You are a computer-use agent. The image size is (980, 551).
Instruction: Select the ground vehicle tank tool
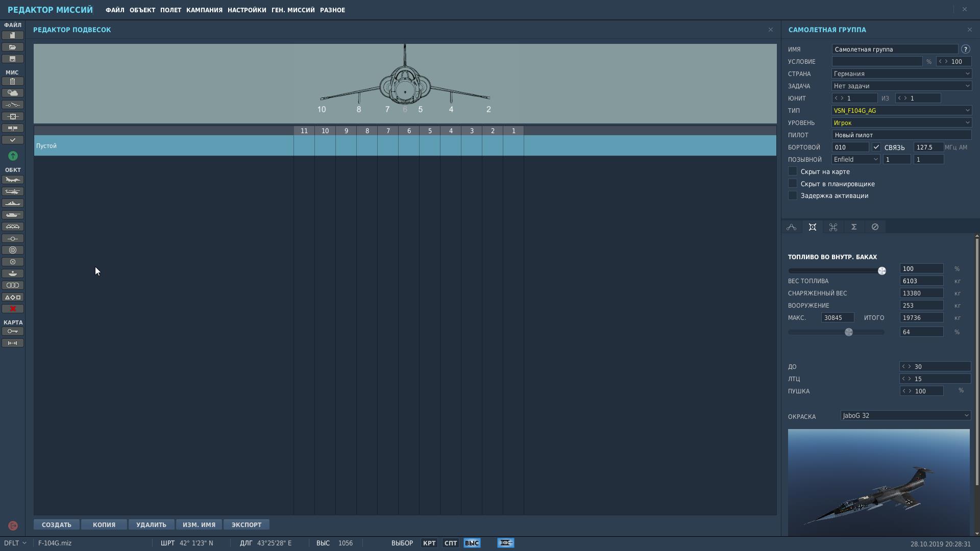(x=13, y=215)
